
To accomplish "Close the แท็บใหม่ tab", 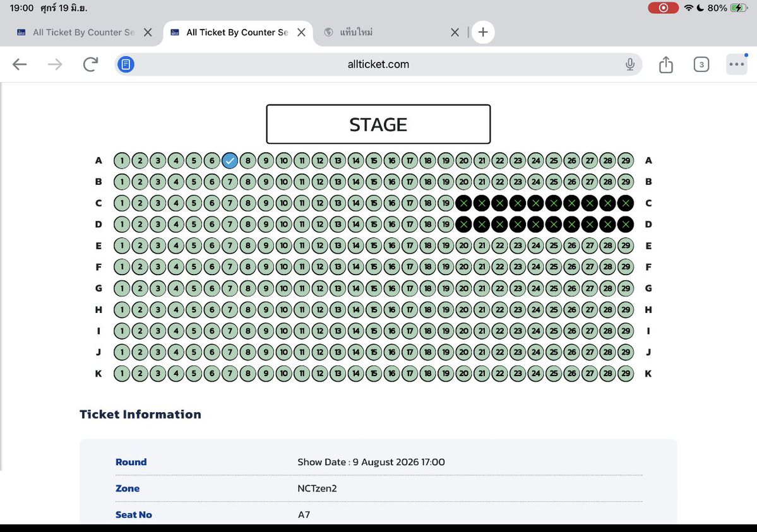I will click(x=455, y=32).
